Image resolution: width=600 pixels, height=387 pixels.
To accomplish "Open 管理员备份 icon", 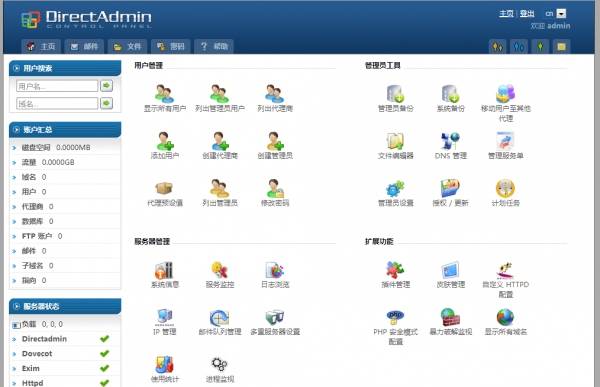I will point(395,94).
